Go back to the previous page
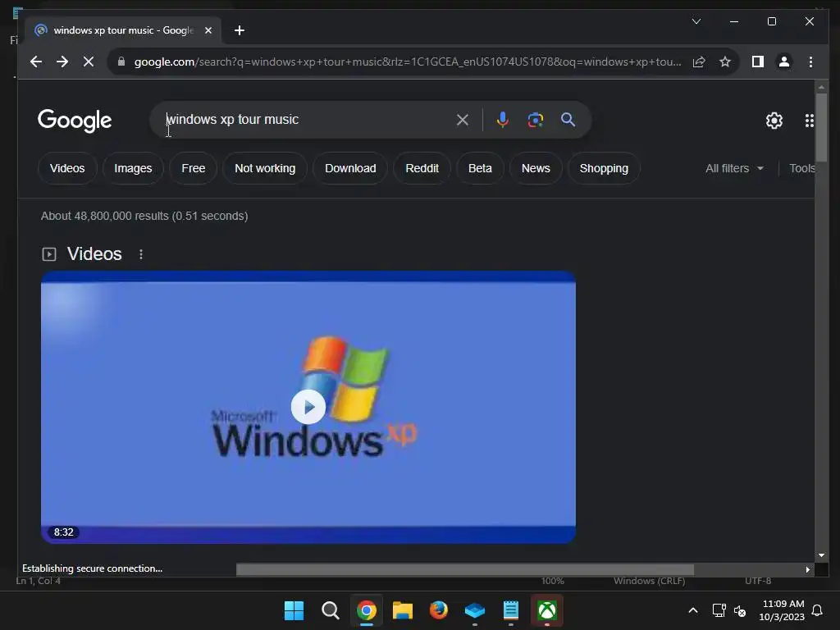 click(x=36, y=62)
